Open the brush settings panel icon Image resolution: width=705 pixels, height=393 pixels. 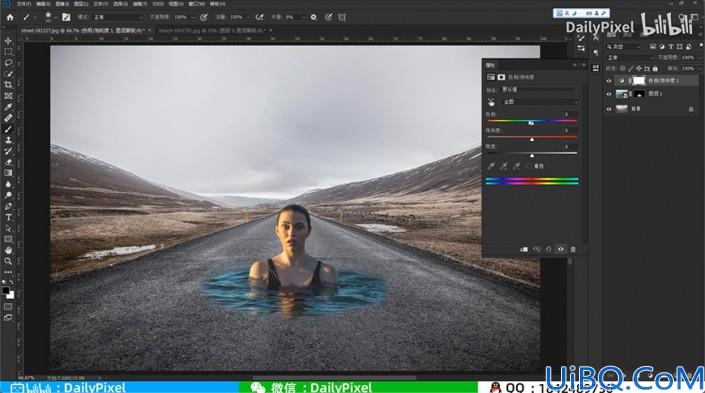point(66,17)
